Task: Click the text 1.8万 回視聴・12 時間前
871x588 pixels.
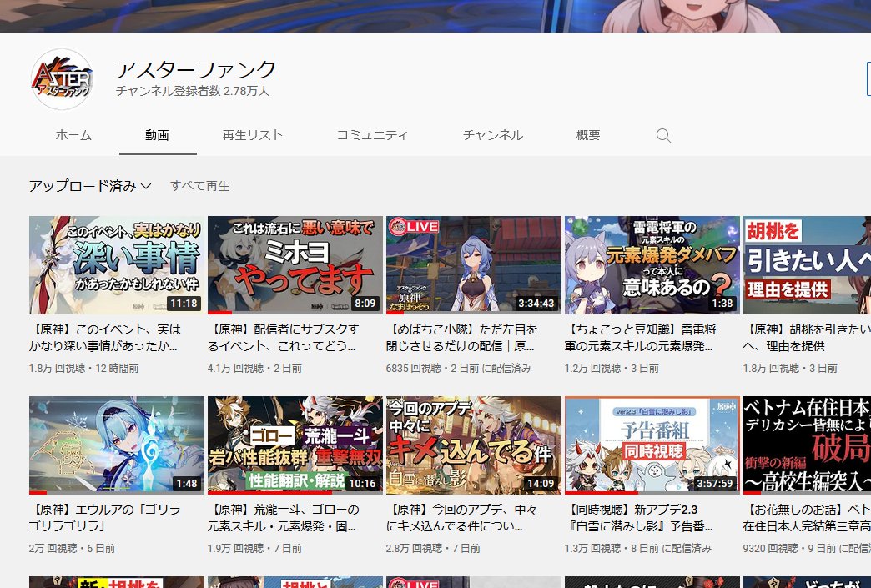Action: click(x=84, y=368)
